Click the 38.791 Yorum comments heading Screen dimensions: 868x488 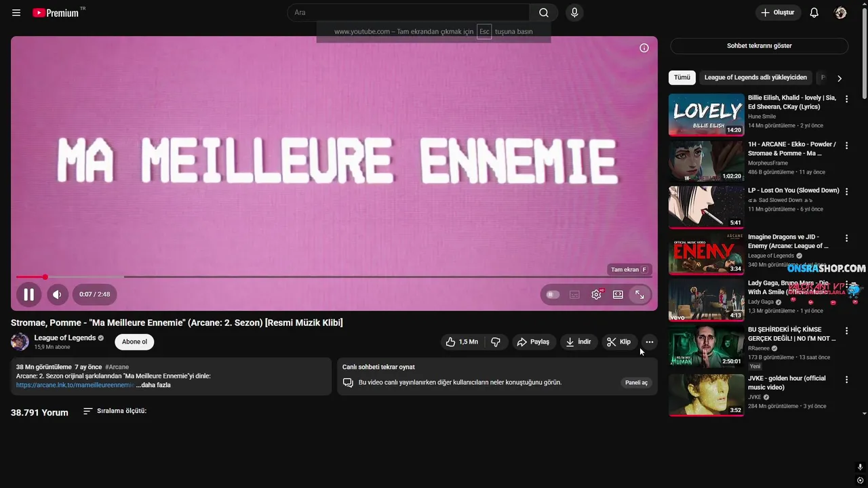tap(39, 412)
